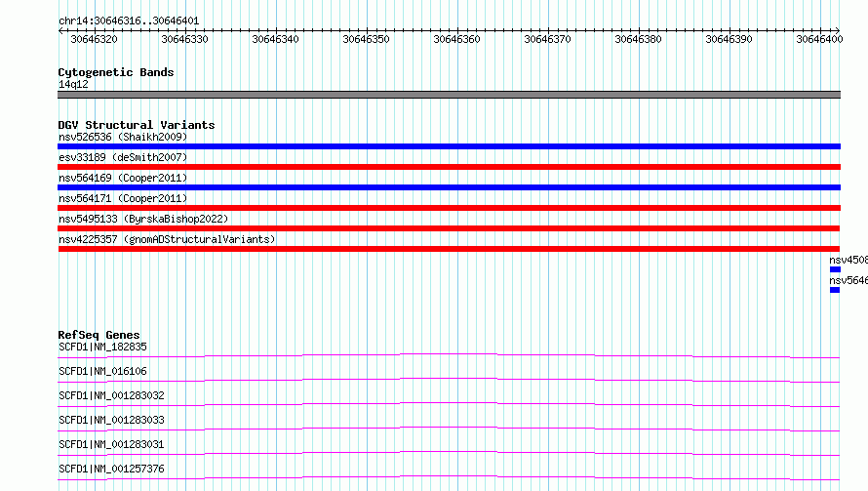
Task: Click the right arrow of the ruler
Action: pyautogui.click(x=838, y=30)
